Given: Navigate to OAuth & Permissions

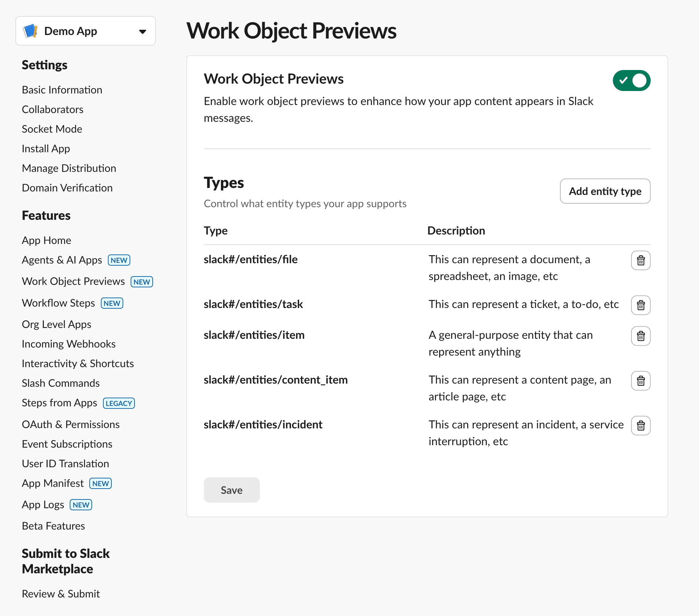Looking at the screenshot, I should (71, 425).
